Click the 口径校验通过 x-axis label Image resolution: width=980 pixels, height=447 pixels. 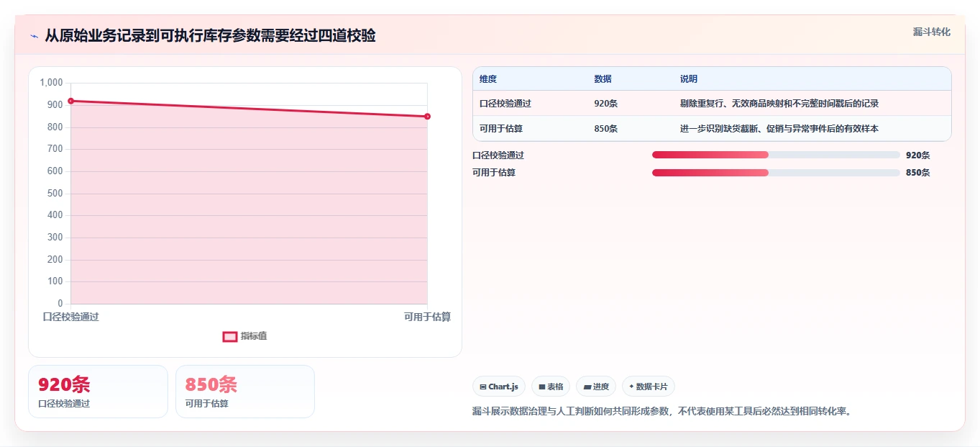(x=70, y=317)
